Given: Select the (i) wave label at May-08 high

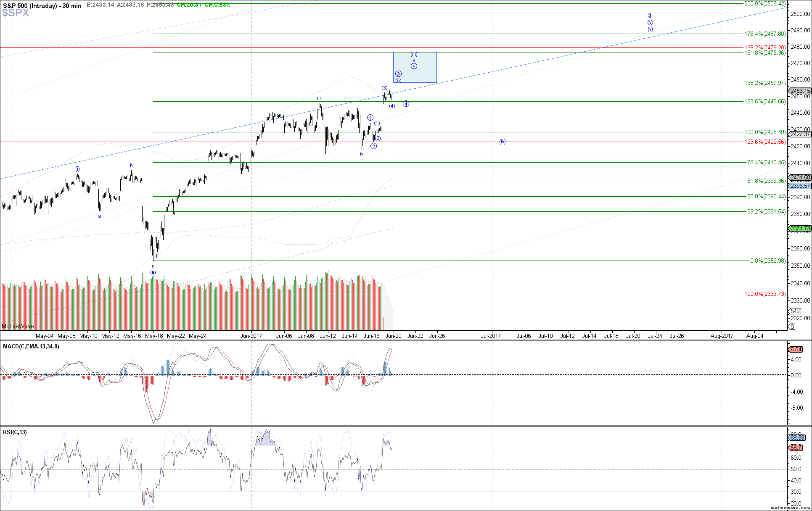Looking at the screenshot, I should [78, 169].
